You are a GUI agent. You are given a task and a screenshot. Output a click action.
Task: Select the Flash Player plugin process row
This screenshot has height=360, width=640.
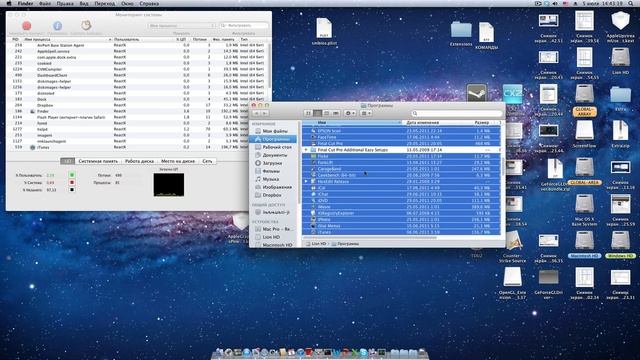pyautogui.click(x=138, y=117)
